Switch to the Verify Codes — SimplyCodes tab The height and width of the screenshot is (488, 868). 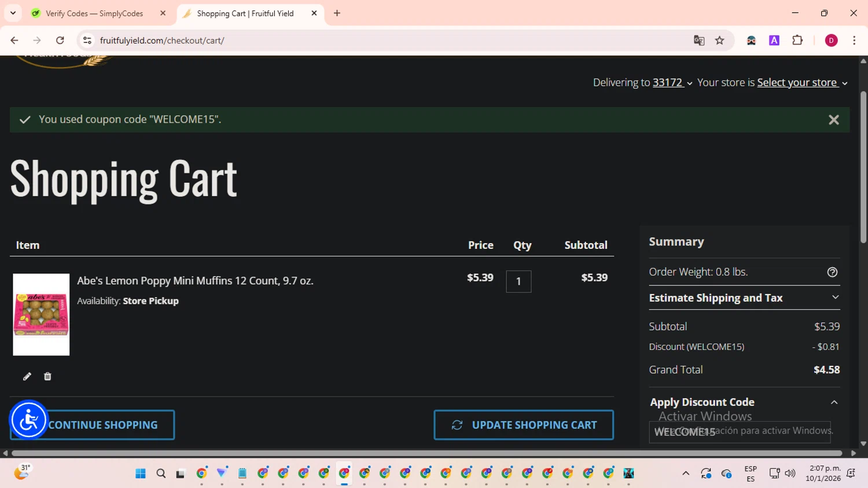[94, 13]
